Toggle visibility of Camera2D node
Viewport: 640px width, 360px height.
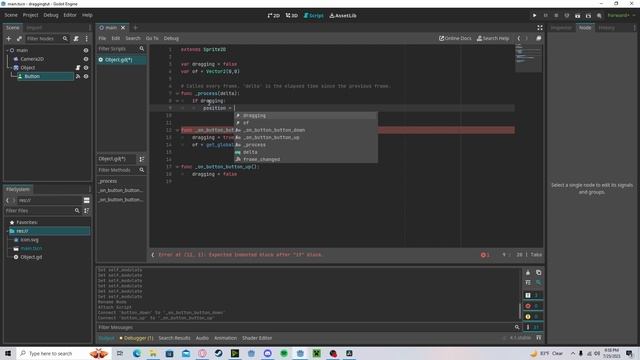tap(86, 59)
